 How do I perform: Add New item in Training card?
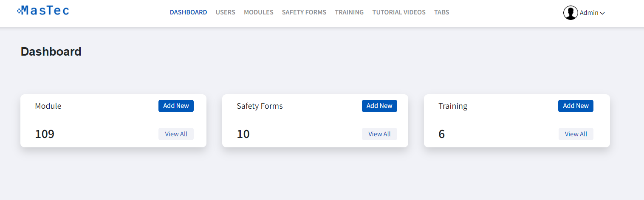576,106
